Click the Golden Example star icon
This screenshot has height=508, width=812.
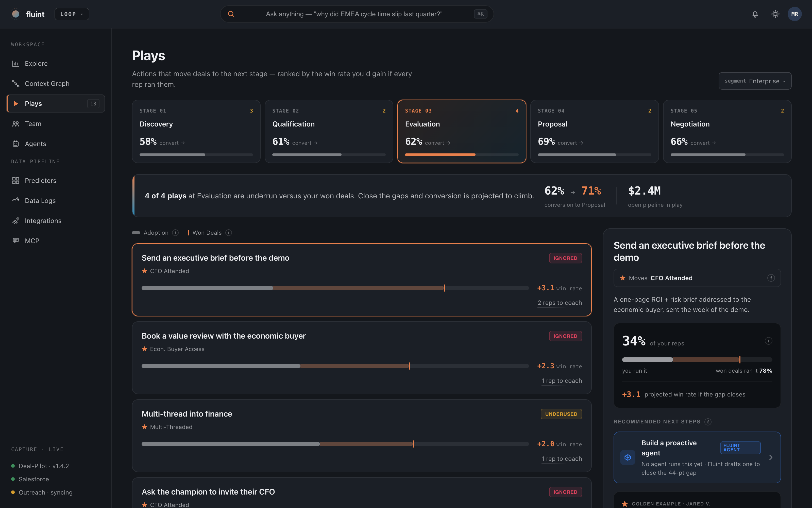pyautogui.click(x=625, y=504)
